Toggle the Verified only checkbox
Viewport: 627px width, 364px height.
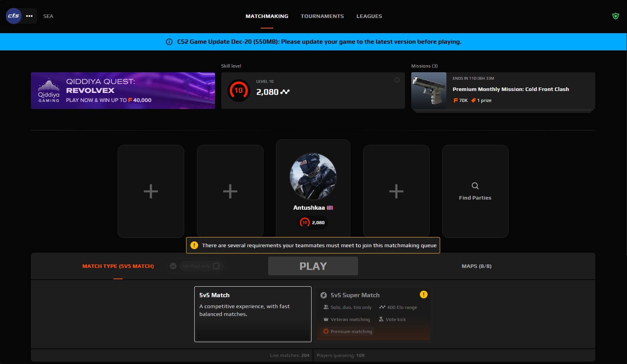pyautogui.click(x=216, y=266)
